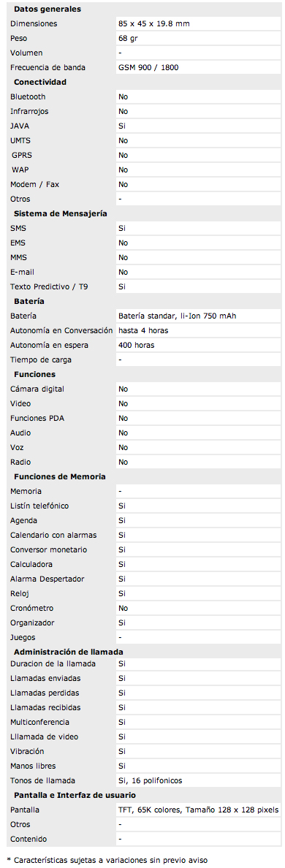
Task: Click the Conectividad section header
Action: 40,82
